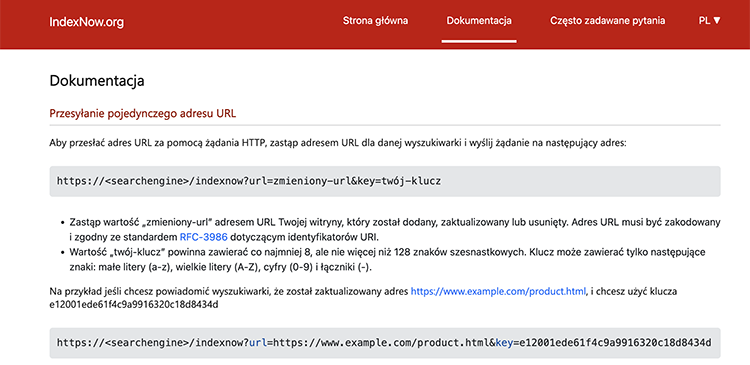Open the RFC-3986 standard link
Image resolution: width=750 pixels, height=365 pixels.
click(203, 236)
